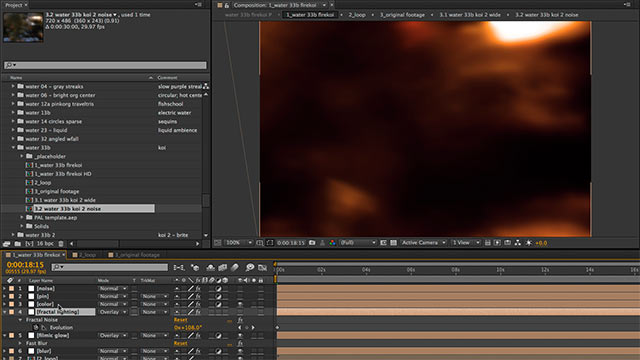This screenshot has width=640, height=360.
Task: Click the 16 bpc color depth button
Action: [45, 244]
